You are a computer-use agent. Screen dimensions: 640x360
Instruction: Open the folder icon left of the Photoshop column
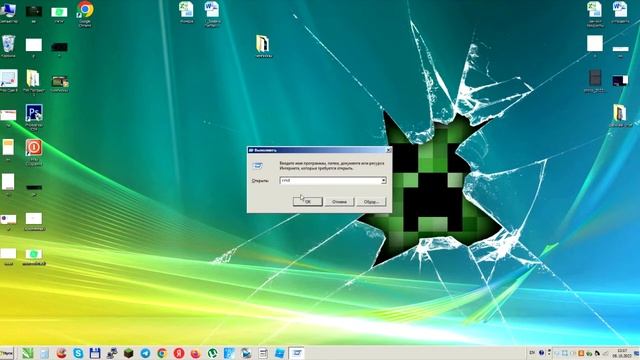point(33,81)
